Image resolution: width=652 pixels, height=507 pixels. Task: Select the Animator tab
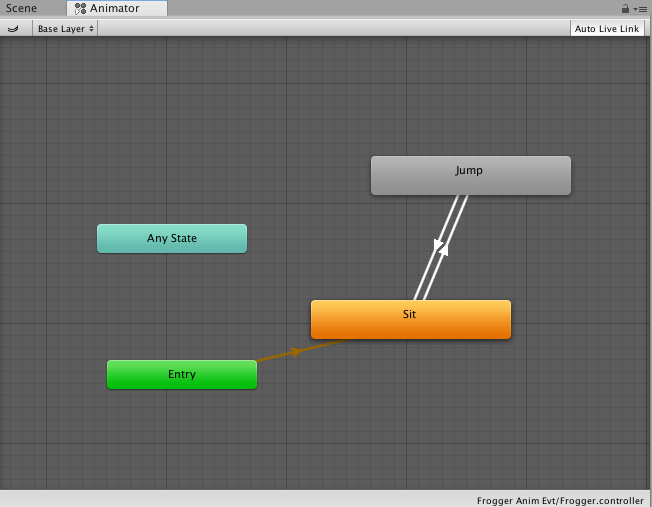click(117, 8)
